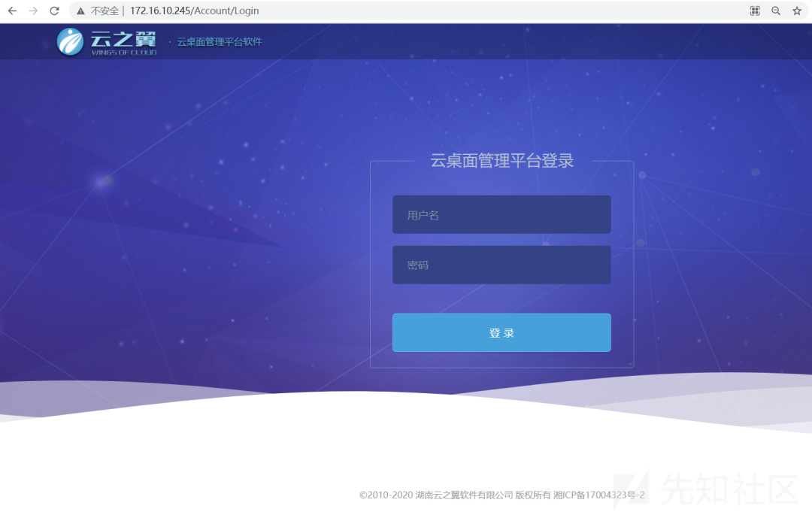Click the 先知社区 watermark

tap(729, 489)
